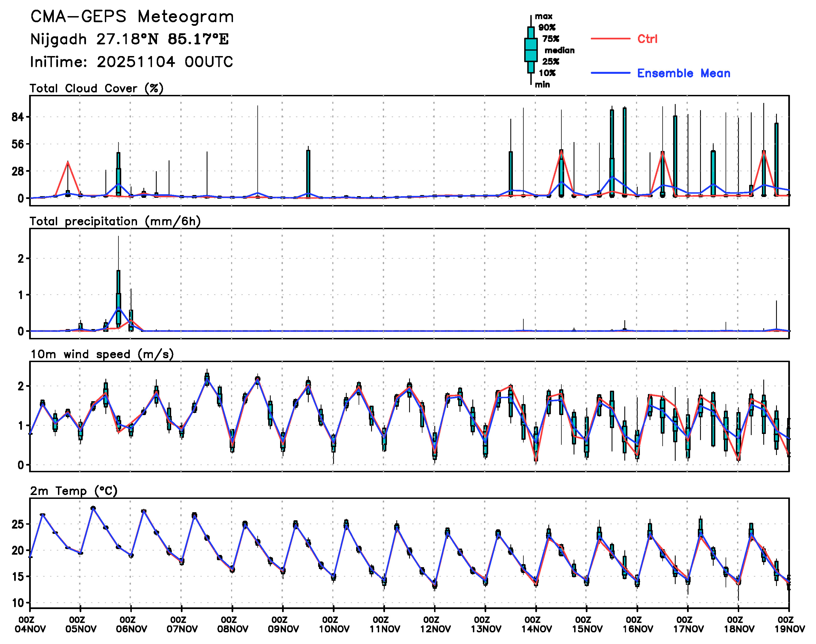Click the 90% percentile legend label

click(546, 27)
